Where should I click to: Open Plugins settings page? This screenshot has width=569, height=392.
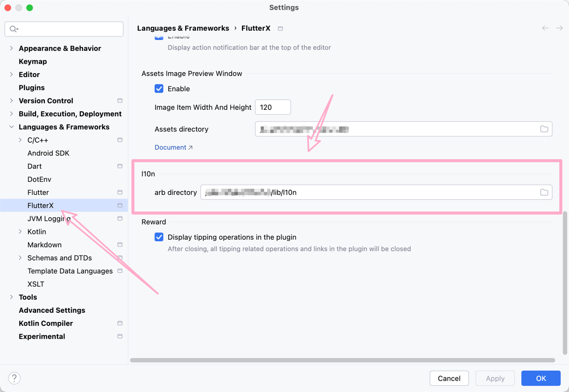[x=32, y=87]
